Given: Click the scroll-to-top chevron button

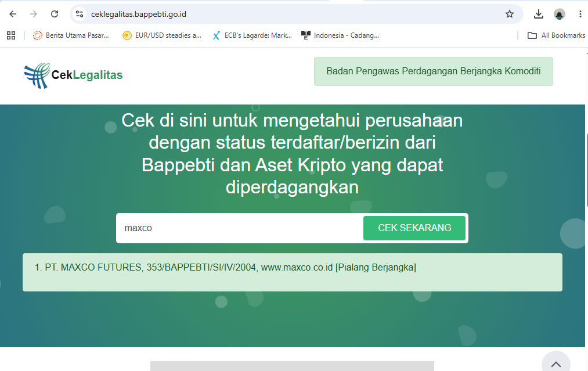Looking at the screenshot, I should pyautogui.click(x=555, y=363).
